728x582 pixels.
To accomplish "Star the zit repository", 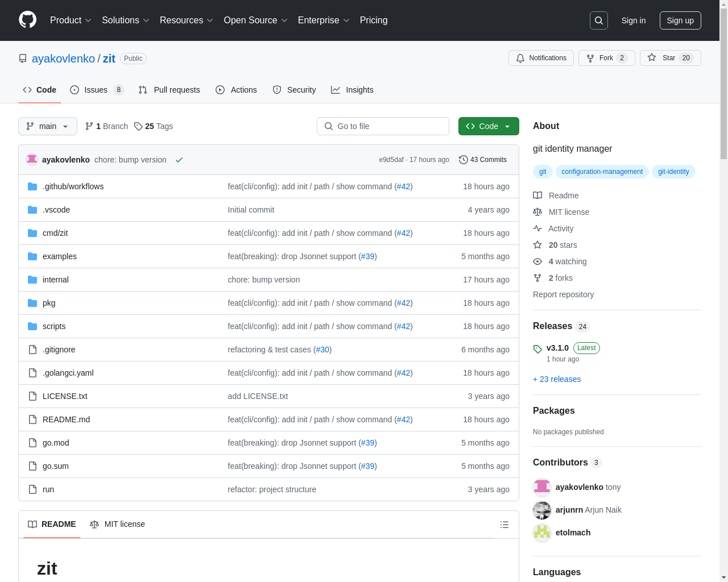I will pos(670,58).
